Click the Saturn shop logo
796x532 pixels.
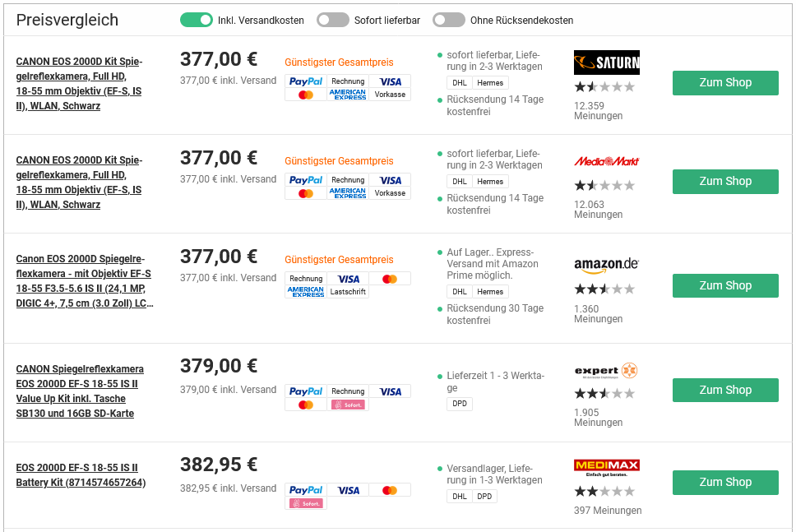pyautogui.click(x=606, y=62)
